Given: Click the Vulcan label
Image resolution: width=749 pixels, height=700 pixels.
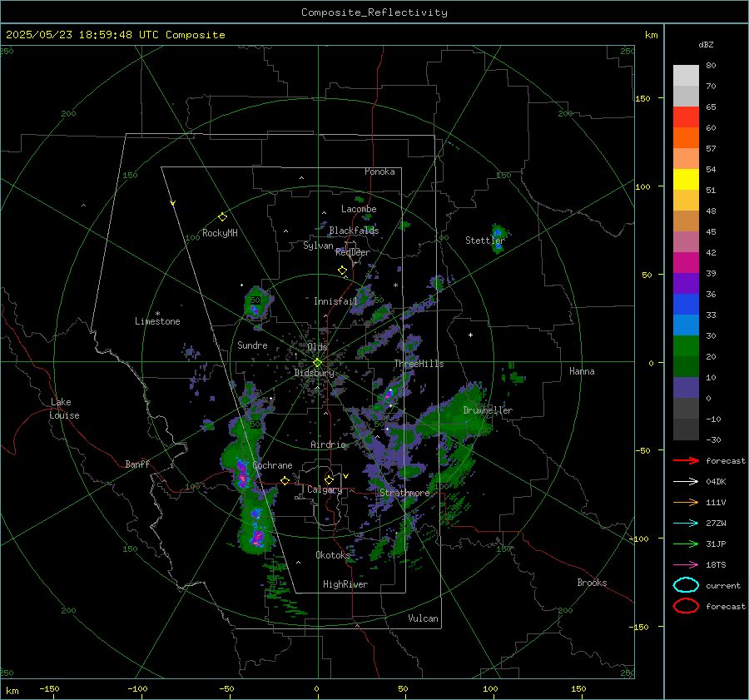Looking at the screenshot, I should (x=424, y=618).
